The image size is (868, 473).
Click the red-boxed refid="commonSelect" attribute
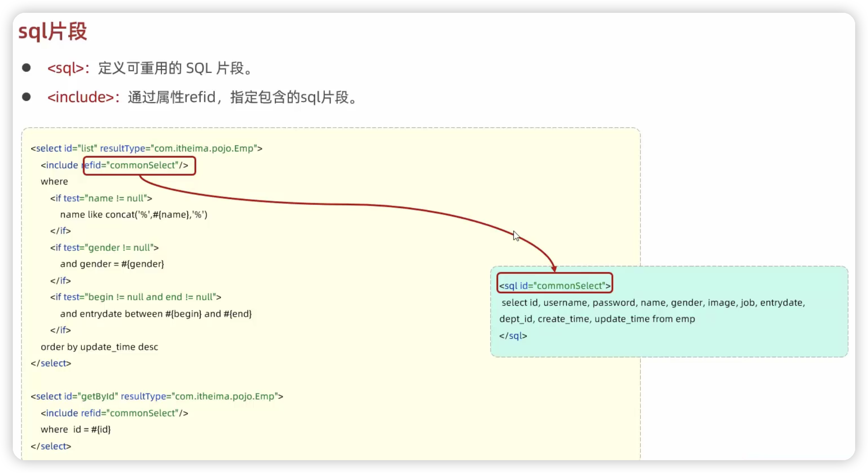[x=139, y=165]
